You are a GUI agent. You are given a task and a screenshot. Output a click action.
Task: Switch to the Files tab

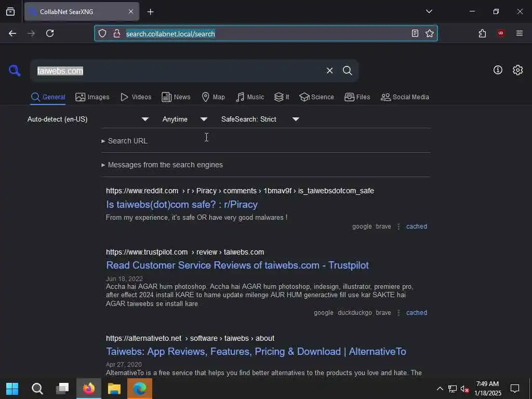[x=357, y=97]
